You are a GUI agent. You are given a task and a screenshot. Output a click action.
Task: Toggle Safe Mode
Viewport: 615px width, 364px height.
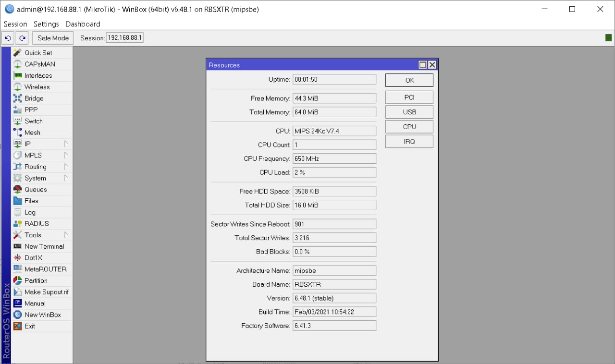point(53,38)
